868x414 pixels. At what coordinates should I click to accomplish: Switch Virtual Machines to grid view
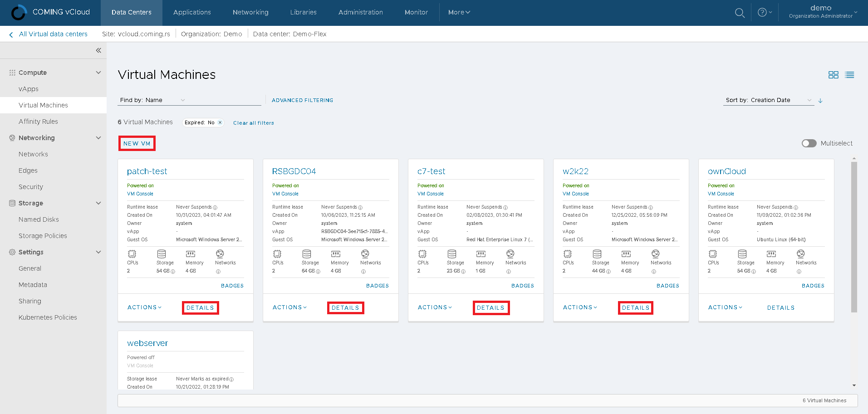[x=834, y=74]
